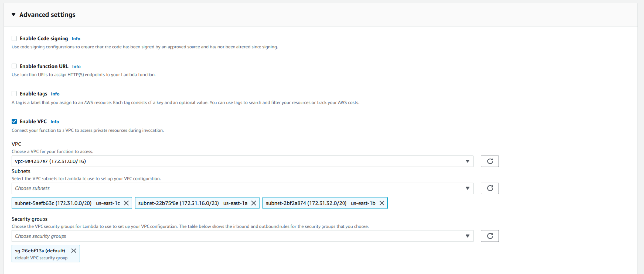Enable Code signing checkbox
644x274 pixels.
(x=14, y=38)
